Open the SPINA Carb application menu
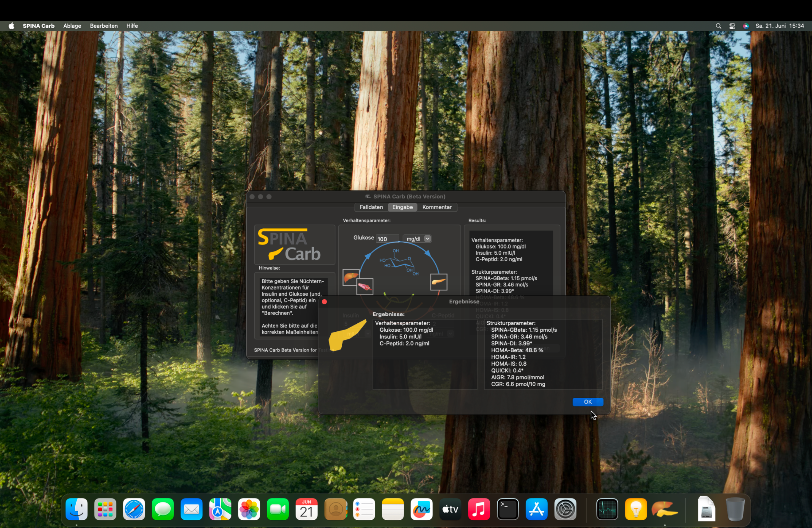This screenshot has height=528, width=812. [x=39, y=26]
